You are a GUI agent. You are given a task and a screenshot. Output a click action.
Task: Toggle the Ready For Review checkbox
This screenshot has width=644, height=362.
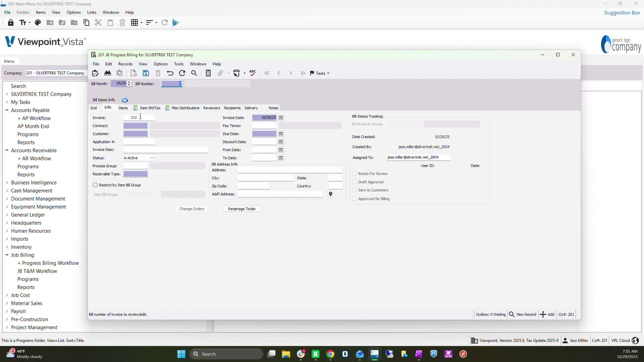point(354,174)
